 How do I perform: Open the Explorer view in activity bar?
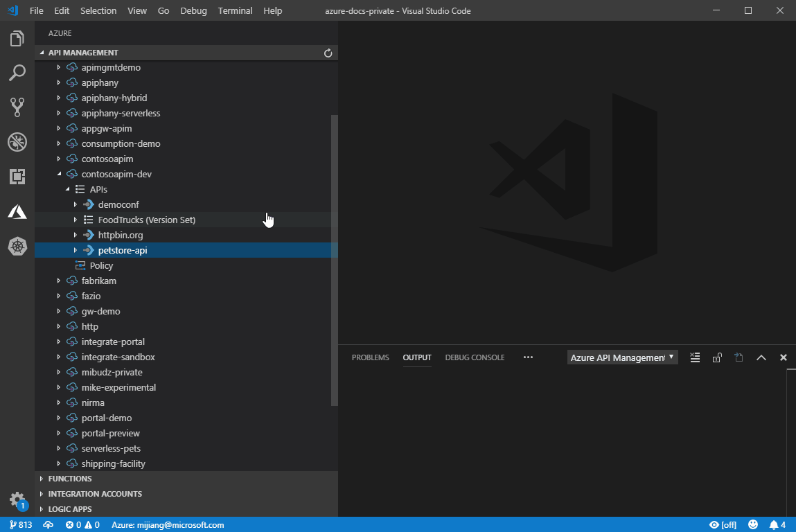click(x=17, y=39)
